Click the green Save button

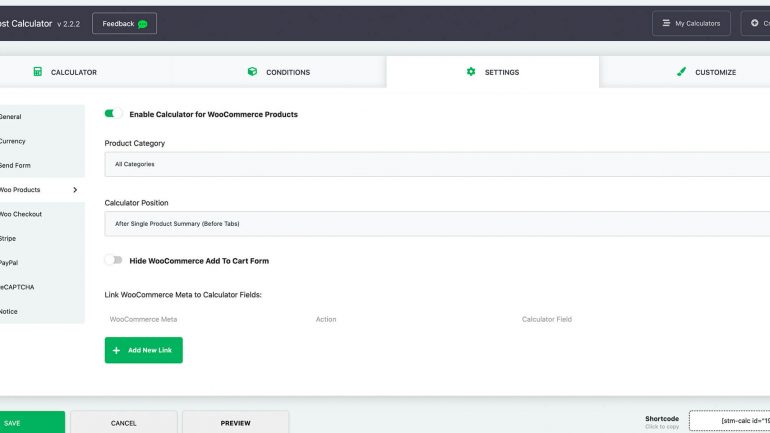[32, 423]
